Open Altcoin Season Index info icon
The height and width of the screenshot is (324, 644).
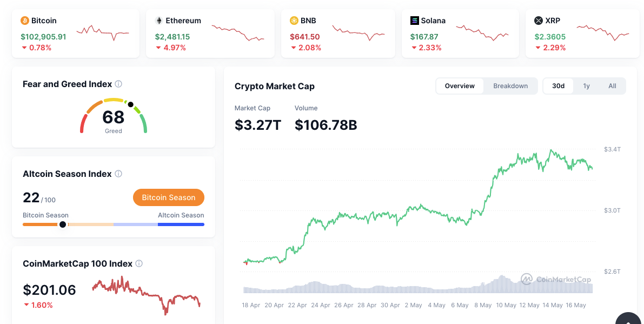118,174
